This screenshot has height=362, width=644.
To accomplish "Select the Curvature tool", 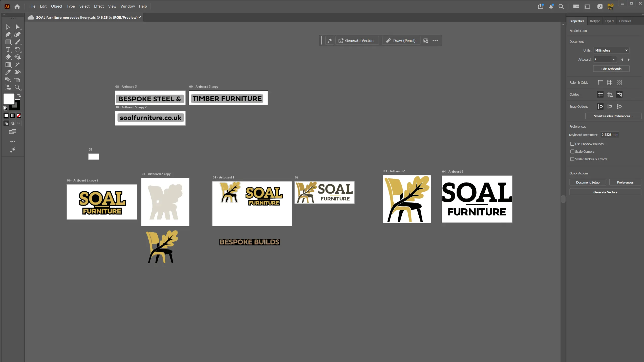I will [x=17, y=34].
